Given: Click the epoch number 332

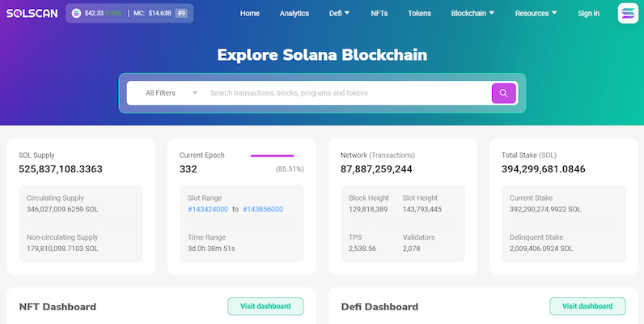Looking at the screenshot, I should 189,169.
